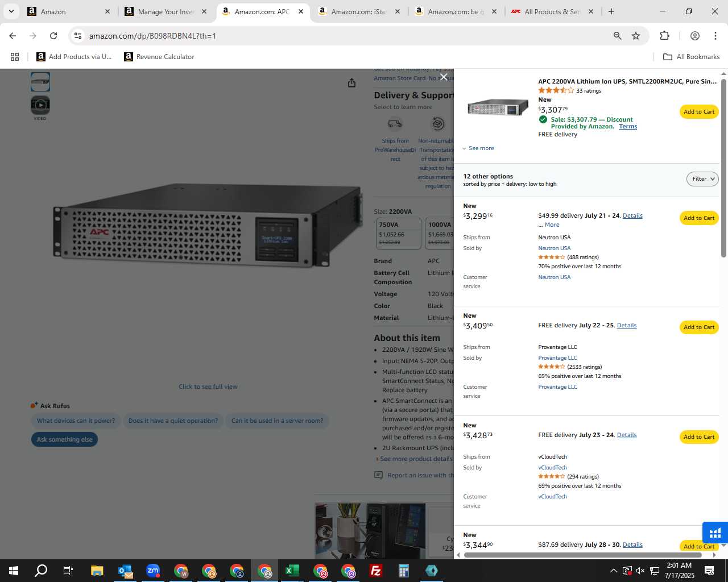Viewport: 728px width, 582px height.
Task: Open Zoom from the taskbar
Action: [153, 571]
